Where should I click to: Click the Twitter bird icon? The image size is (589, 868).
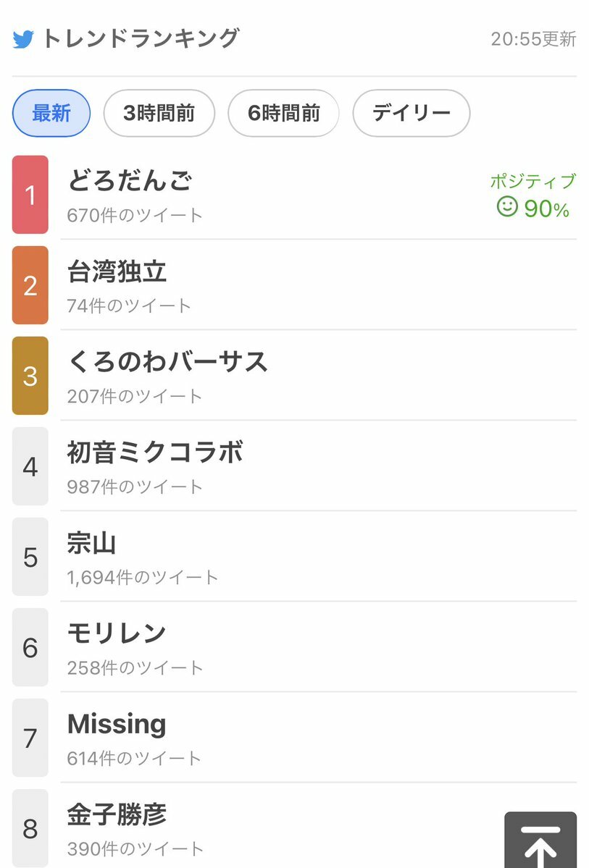[23, 39]
